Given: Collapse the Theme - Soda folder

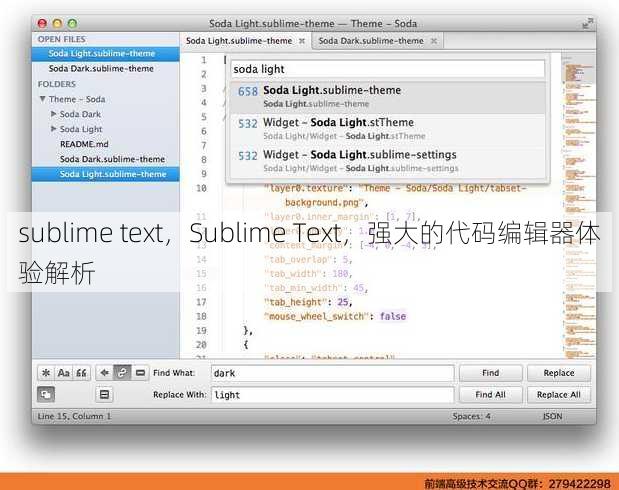Looking at the screenshot, I should point(43,99).
